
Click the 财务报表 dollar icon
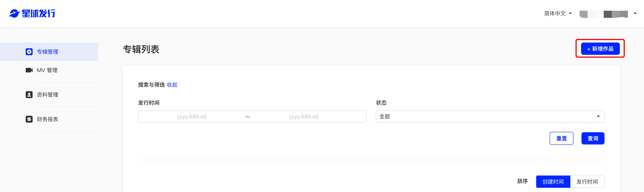pos(29,119)
